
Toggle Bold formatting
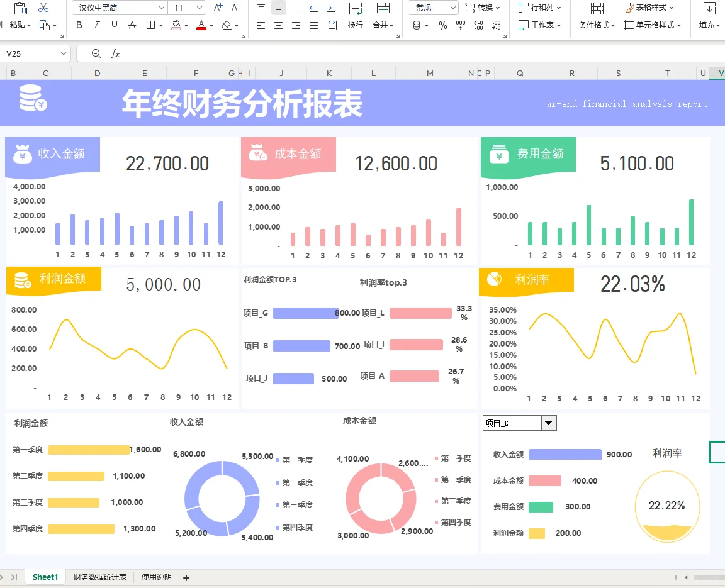pyautogui.click(x=79, y=25)
